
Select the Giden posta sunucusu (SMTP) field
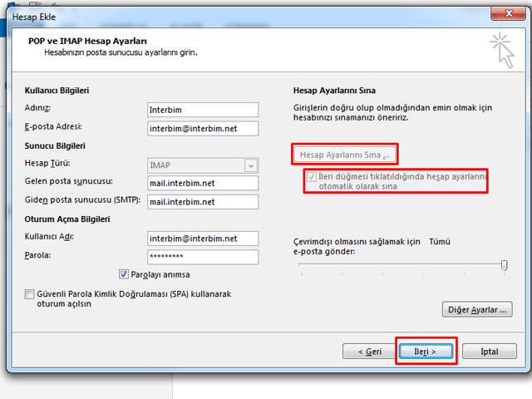203,201
